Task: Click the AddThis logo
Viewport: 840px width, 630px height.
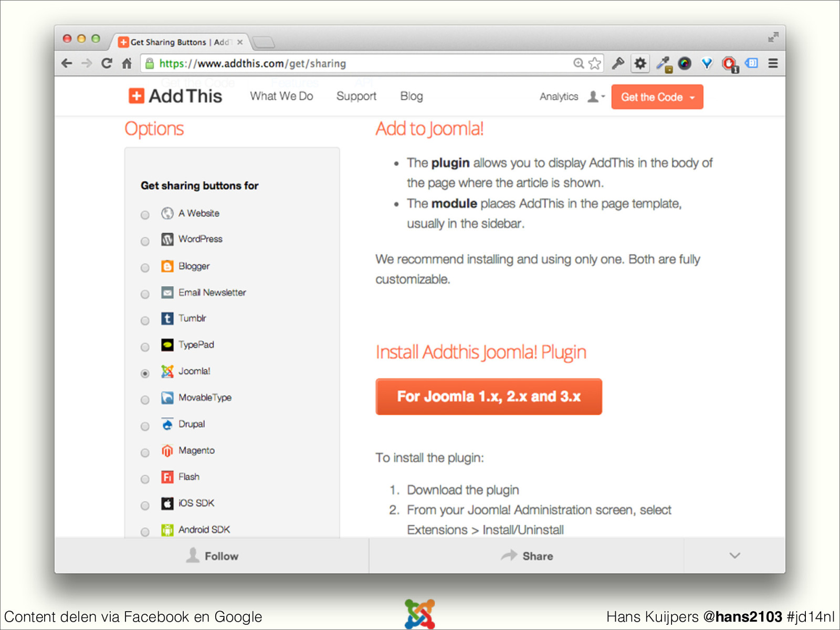Action: (175, 96)
